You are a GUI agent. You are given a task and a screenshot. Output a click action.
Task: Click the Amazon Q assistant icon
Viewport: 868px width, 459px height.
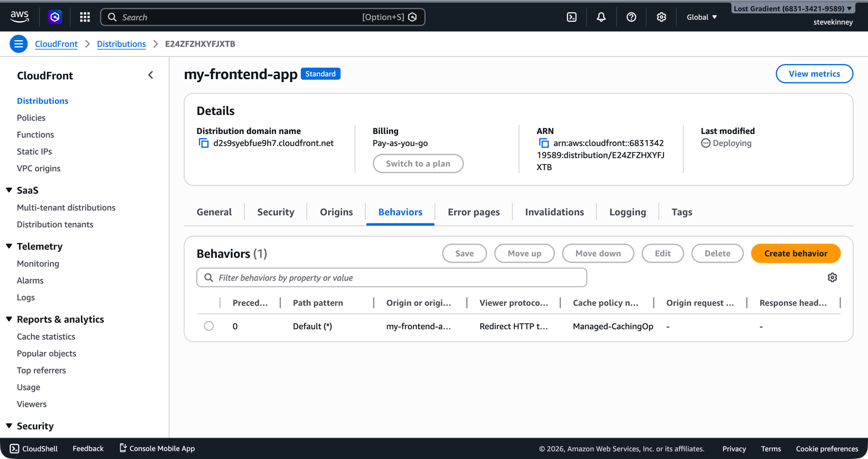55,17
